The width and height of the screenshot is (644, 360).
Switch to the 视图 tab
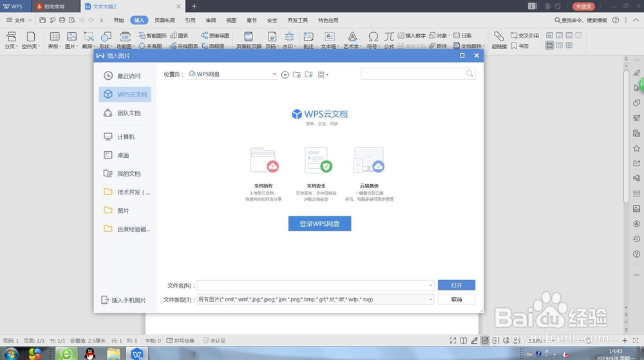tap(231, 20)
